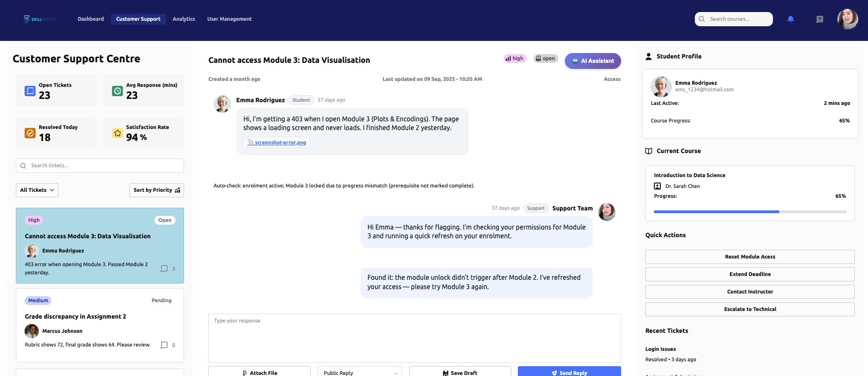Open the help question-mark icon
Viewport: 868px width, 376px height.
click(820, 19)
